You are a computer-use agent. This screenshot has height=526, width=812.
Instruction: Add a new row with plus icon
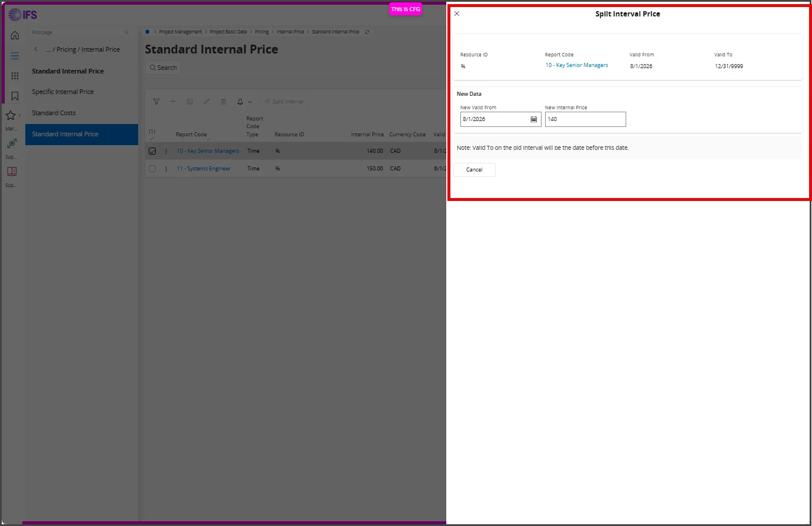click(x=173, y=102)
